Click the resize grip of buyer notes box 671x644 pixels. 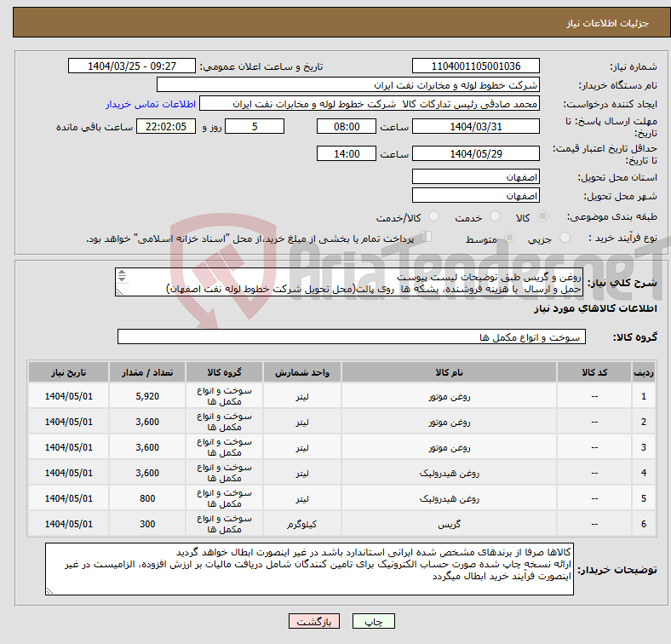[49, 591]
